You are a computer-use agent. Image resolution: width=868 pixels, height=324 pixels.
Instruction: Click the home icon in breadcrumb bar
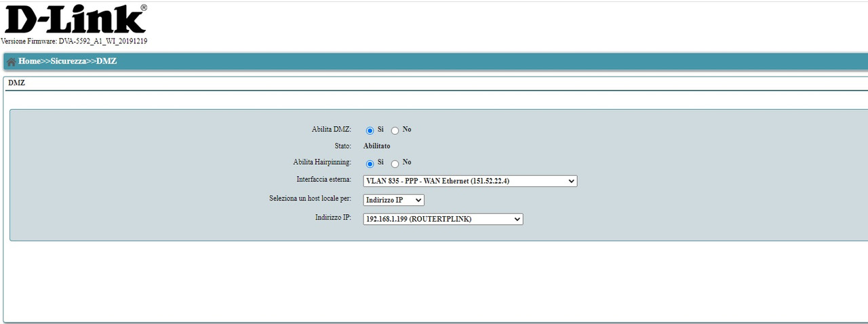tap(11, 62)
